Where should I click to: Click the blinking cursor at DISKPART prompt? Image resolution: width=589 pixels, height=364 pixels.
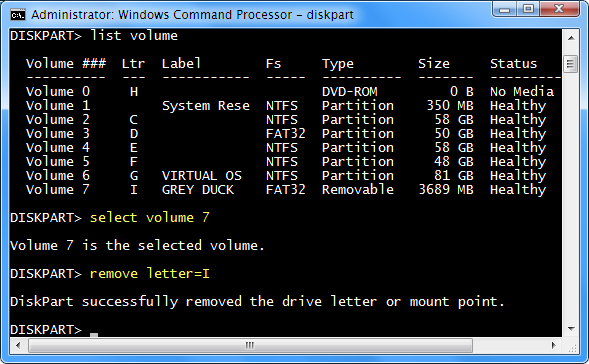pyautogui.click(x=94, y=335)
